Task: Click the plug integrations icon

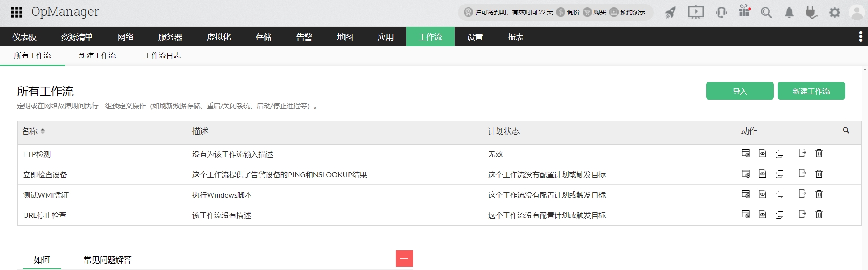Action: click(x=812, y=12)
